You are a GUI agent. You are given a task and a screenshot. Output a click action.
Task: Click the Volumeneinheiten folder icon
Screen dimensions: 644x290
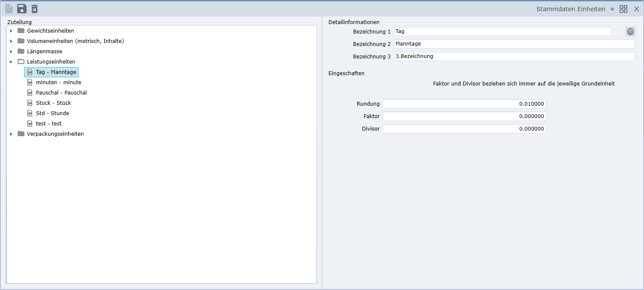point(21,41)
